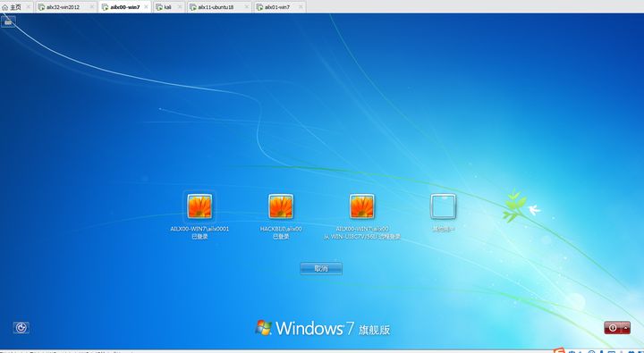The height and width of the screenshot is (353, 644).
Task: Close the ailx00-win7 tab
Action: (146, 7)
